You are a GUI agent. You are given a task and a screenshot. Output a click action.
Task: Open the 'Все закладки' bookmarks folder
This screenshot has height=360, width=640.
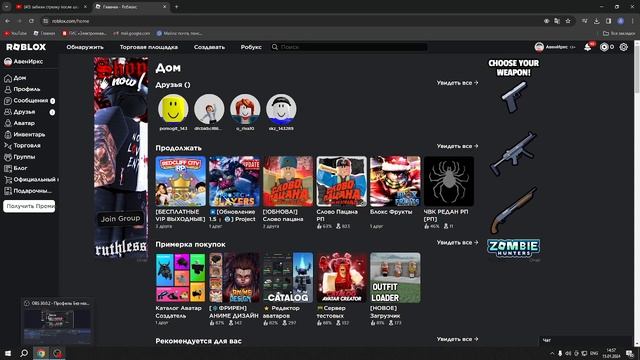619,33
